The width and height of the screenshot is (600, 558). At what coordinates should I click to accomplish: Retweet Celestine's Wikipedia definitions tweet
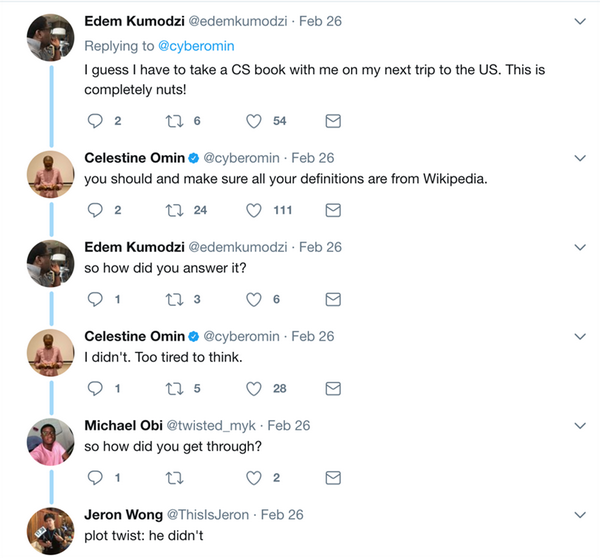[176, 210]
